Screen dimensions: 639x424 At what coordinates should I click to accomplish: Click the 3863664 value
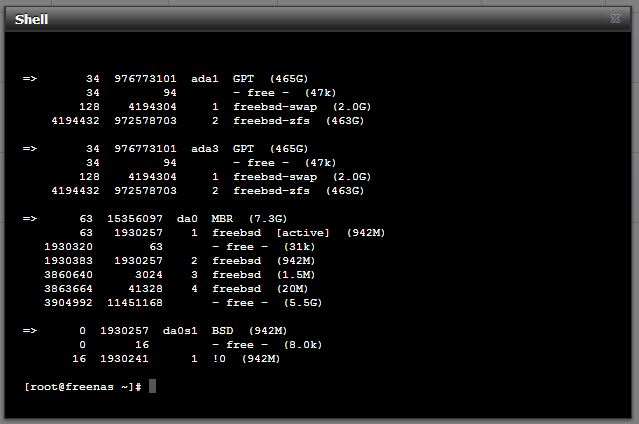pyautogui.click(x=68, y=289)
